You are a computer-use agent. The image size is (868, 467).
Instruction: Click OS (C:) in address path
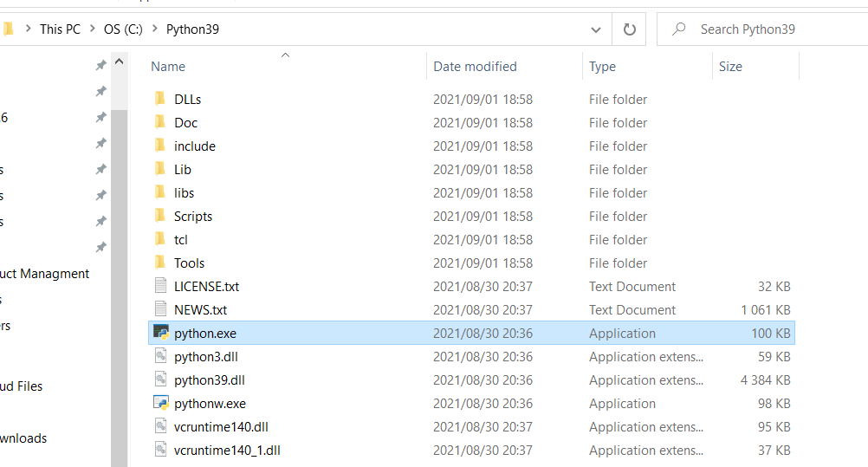123,29
